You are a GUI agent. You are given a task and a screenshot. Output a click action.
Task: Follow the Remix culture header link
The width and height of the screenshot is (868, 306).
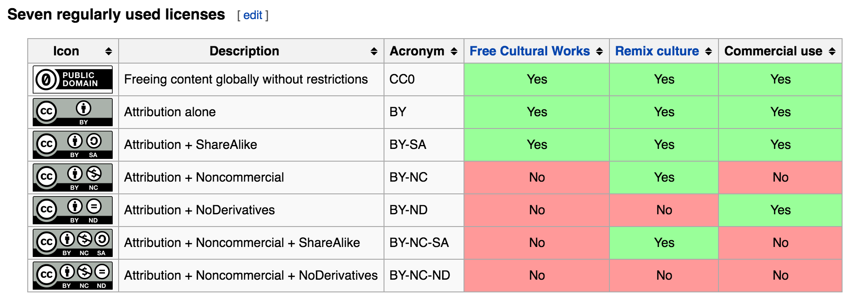(657, 51)
